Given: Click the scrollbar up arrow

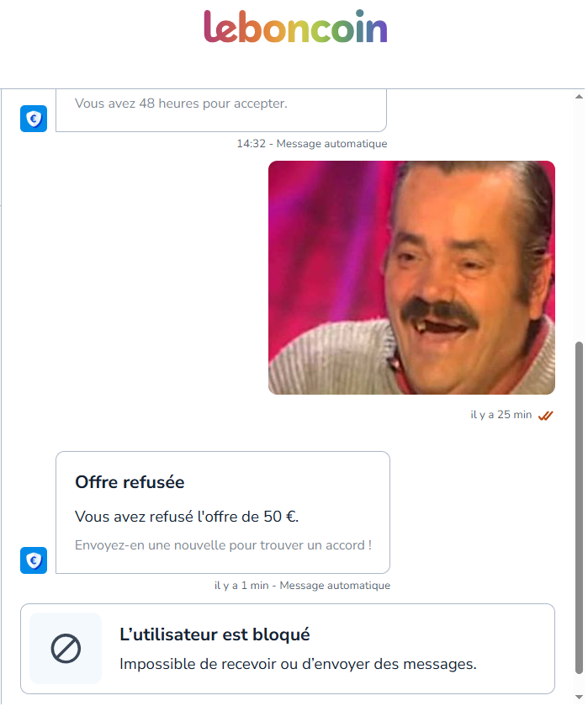Looking at the screenshot, I should pyautogui.click(x=580, y=97).
